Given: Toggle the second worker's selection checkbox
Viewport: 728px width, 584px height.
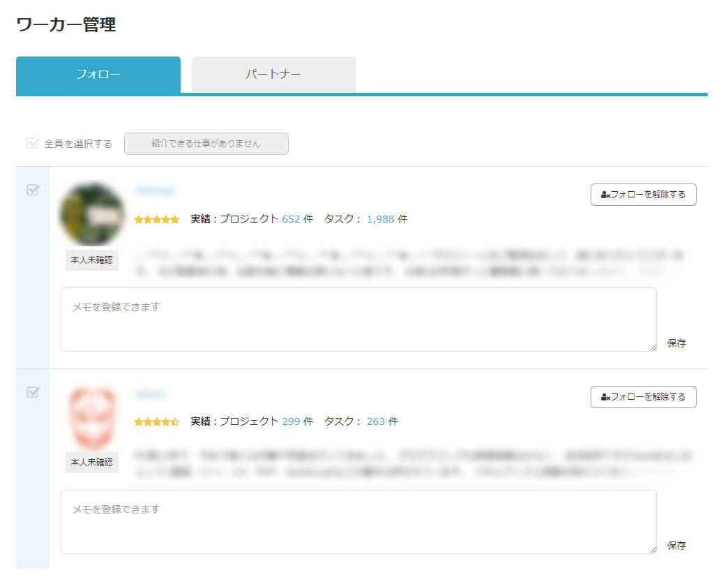Looking at the screenshot, I should [x=33, y=392].
